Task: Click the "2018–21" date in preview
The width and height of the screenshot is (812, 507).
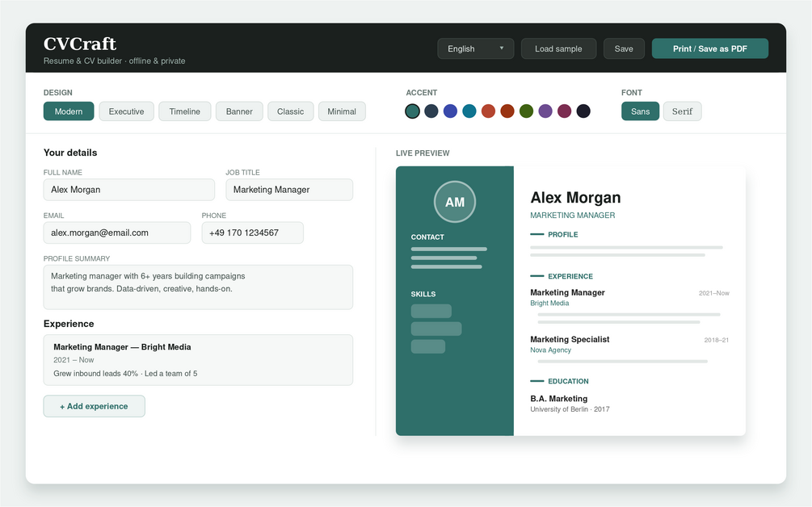Action: pyautogui.click(x=716, y=340)
